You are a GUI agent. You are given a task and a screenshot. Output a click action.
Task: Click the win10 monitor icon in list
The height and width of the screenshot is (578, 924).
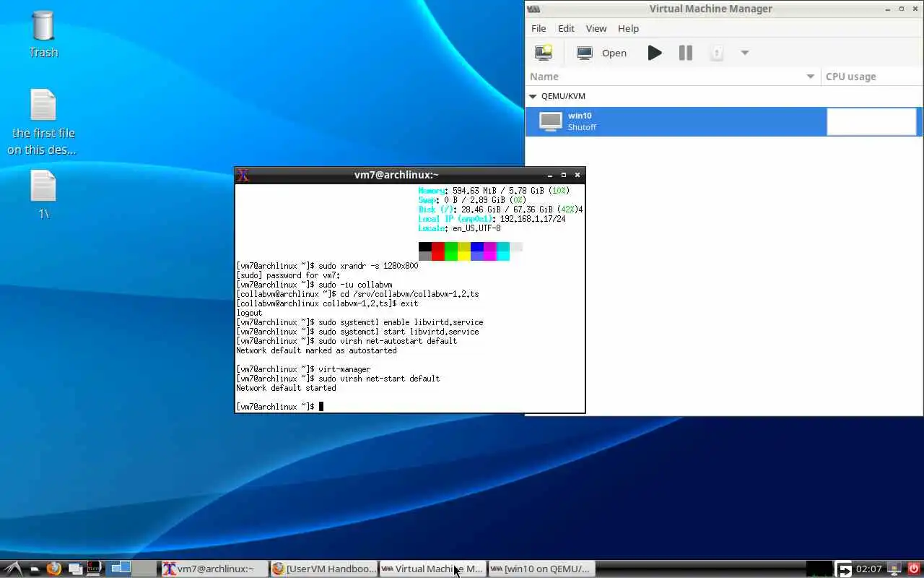click(551, 121)
